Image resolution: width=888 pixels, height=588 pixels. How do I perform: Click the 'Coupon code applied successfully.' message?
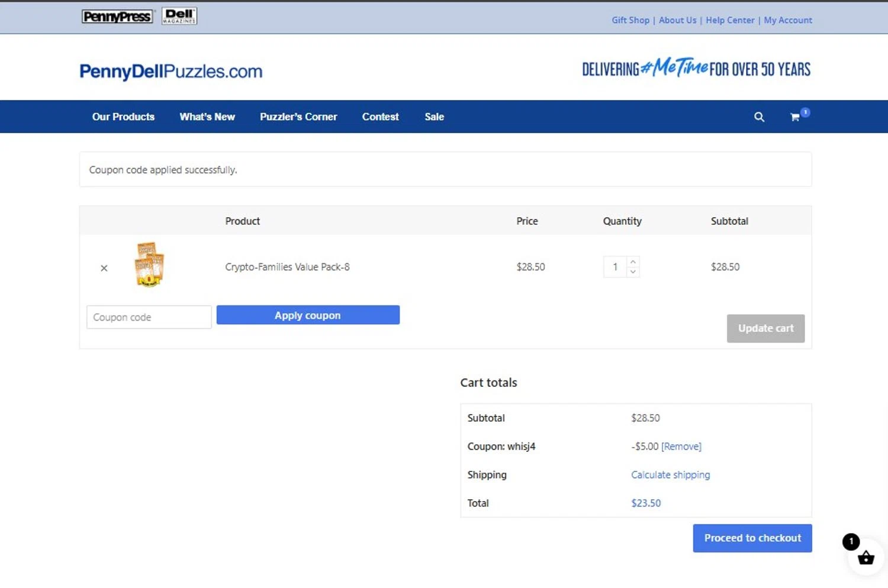point(163,170)
